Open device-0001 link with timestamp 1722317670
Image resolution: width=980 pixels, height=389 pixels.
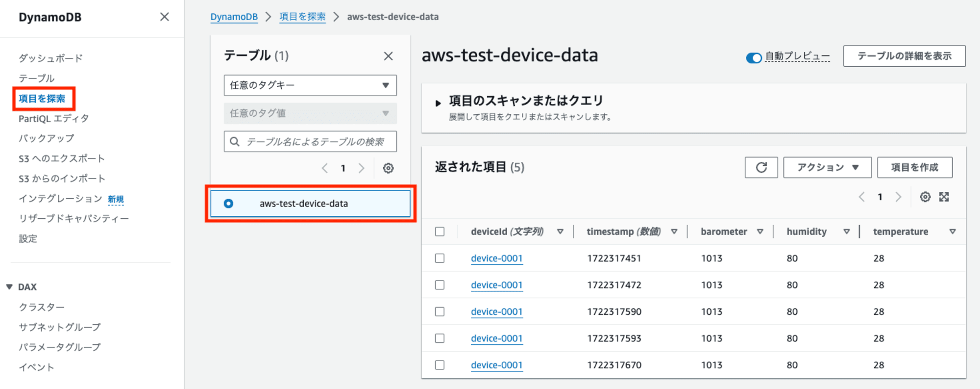coord(497,365)
